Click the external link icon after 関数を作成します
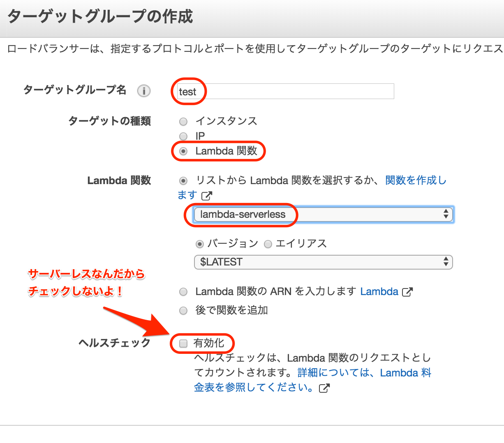This screenshot has width=504, height=443. pos(206,196)
